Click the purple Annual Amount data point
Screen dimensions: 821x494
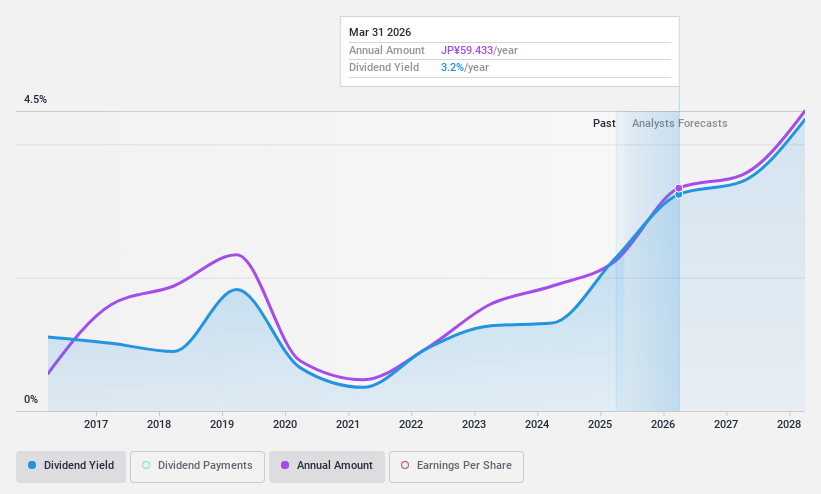coord(679,188)
